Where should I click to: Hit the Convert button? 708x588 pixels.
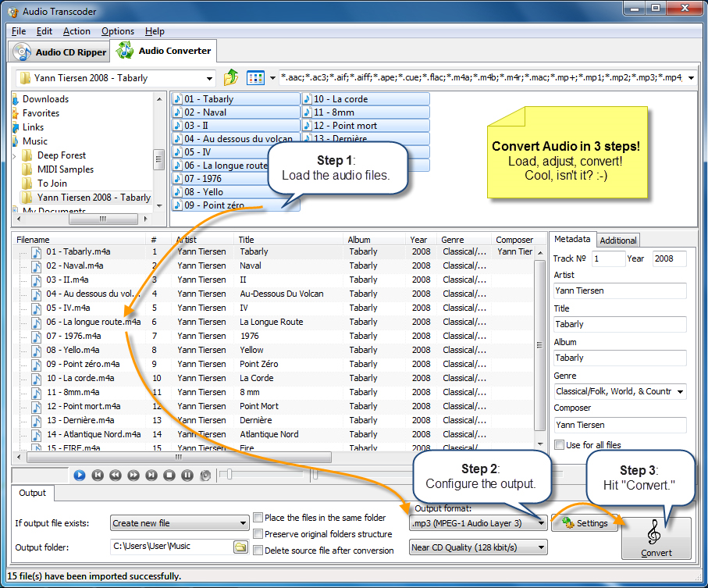tap(656, 539)
